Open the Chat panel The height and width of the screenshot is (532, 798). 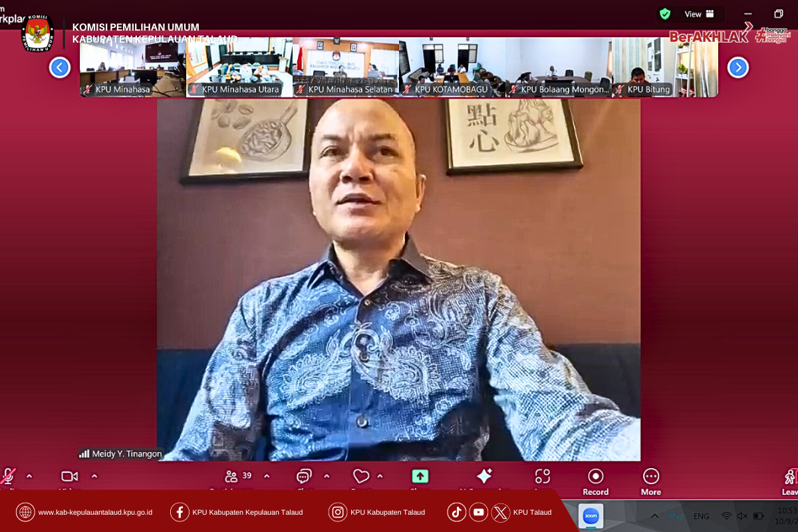coord(304,476)
